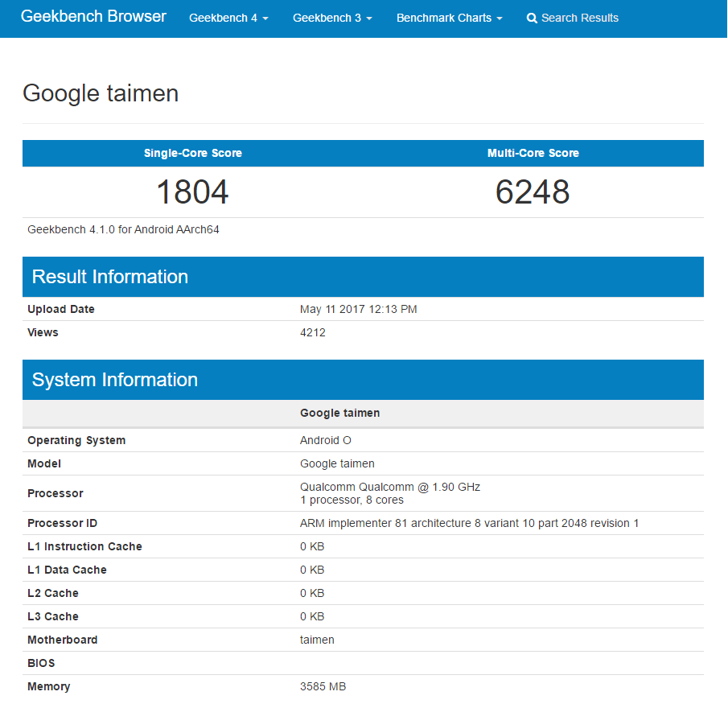728x704 pixels.
Task: Open the Geekbench 4 dropdown menu
Action: pos(228,19)
